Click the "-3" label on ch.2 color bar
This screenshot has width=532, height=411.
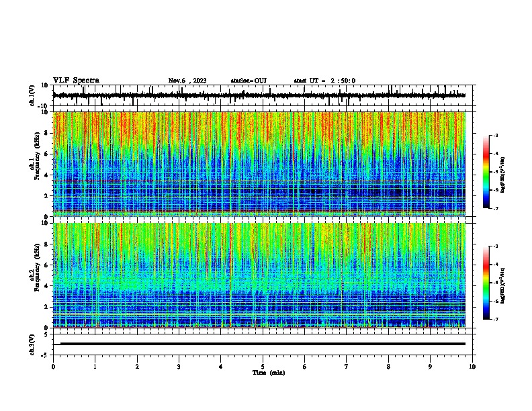pyautogui.click(x=495, y=246)
